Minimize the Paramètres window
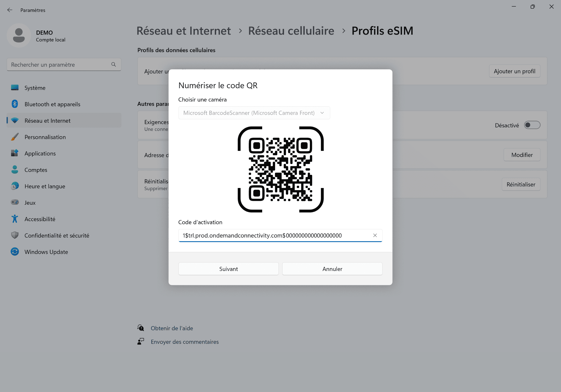The height and width of the screenshot is (392, 561). [514, 7]
